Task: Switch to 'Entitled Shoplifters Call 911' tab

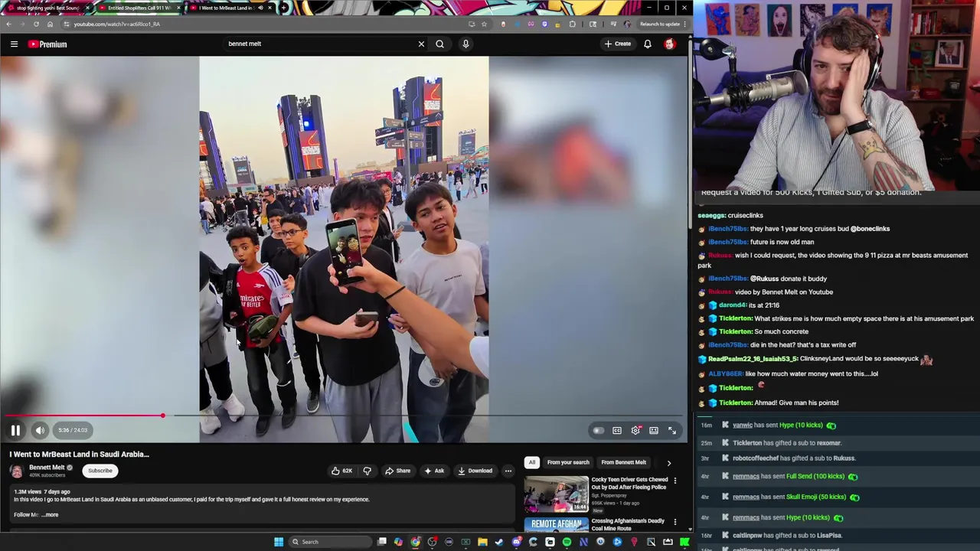Action: [x=139, y=8]
